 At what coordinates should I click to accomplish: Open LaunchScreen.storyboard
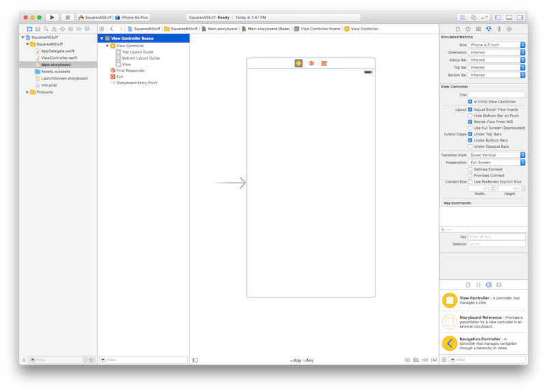tap(64, 79)
